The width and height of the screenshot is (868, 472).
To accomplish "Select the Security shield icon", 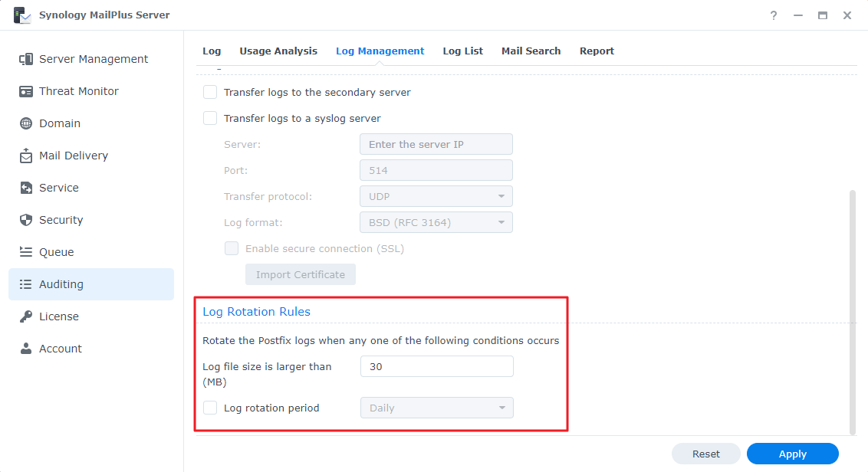I will coord(25,219).
